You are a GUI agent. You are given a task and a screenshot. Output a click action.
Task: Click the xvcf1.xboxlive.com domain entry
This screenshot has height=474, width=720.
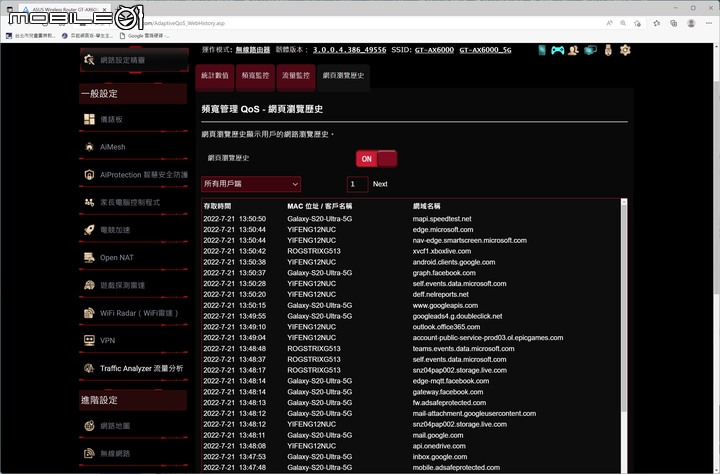[442, 251]
